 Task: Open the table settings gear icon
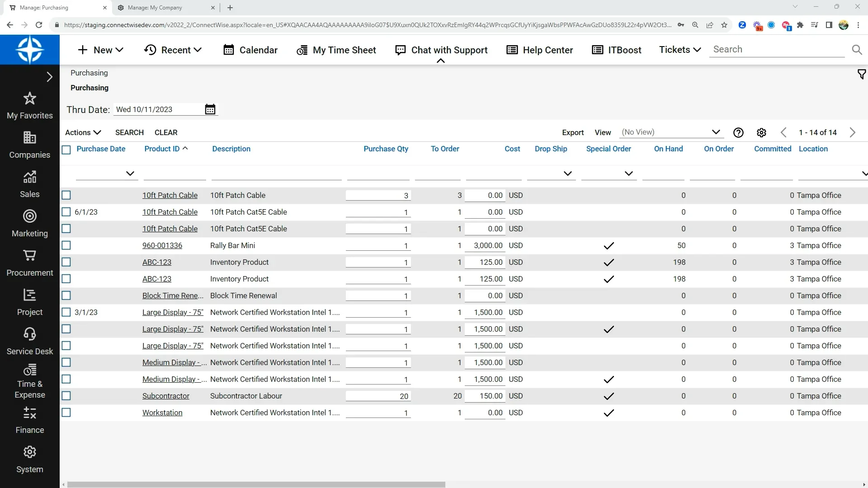tap(761, 132)
